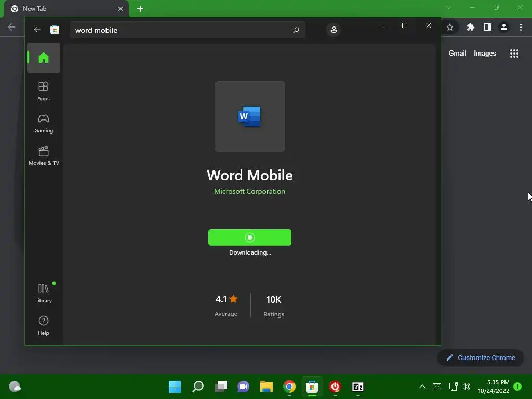The height and width of the screenshot is (399, 532).
Task: Switch to Chrome on the taskbar
Action: 289,387
